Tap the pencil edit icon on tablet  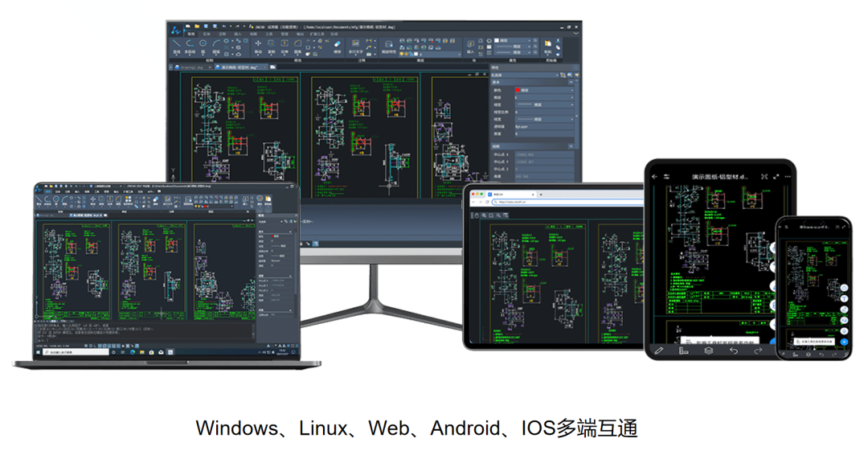[658, 350]
